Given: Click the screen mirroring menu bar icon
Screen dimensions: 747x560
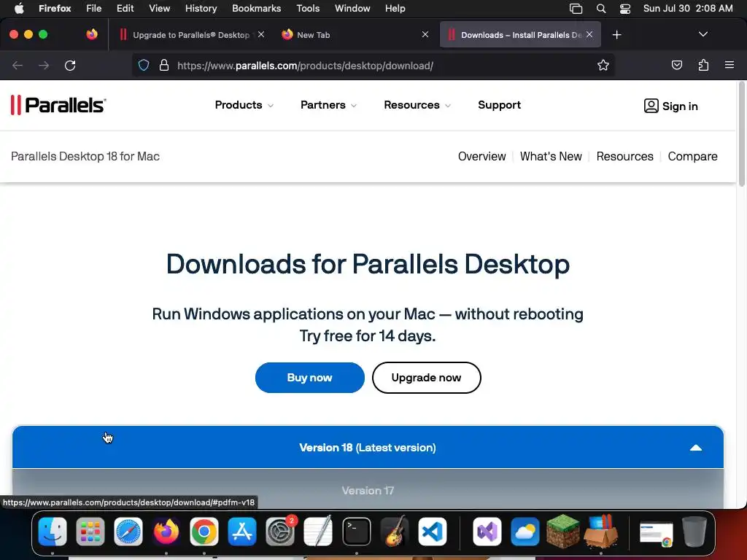Looking at the screenshot, I should (576, 9).
